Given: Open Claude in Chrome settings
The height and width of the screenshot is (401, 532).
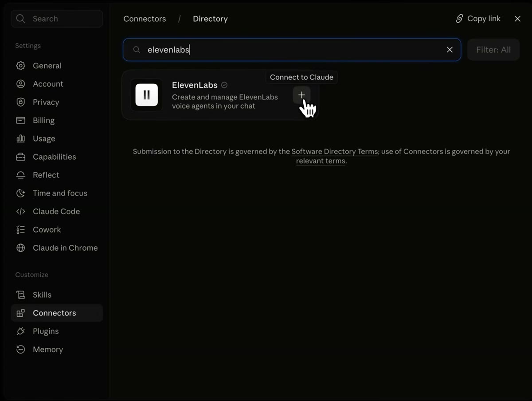Looking at the screenshot, I should (x=57, y=248).
